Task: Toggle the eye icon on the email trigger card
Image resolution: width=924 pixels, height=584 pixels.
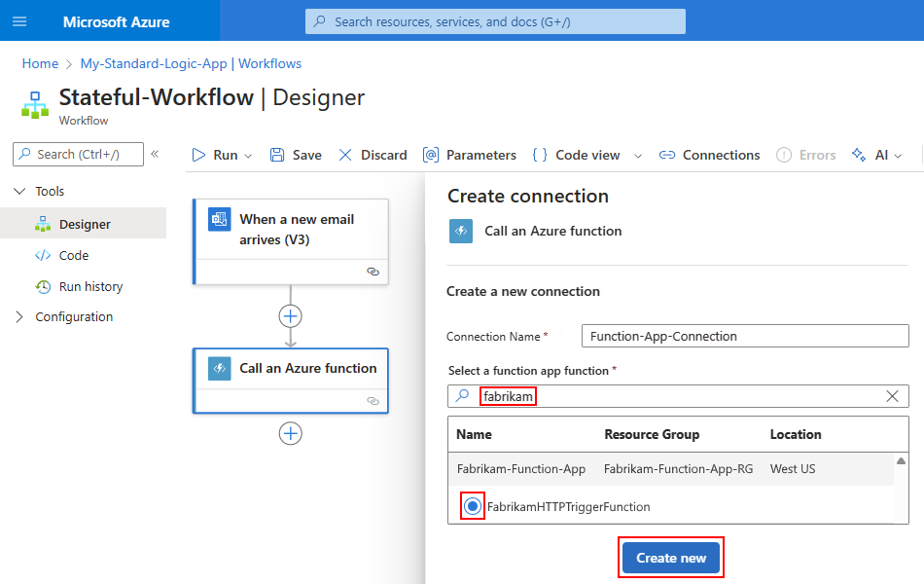Action: tap(373, 272)
